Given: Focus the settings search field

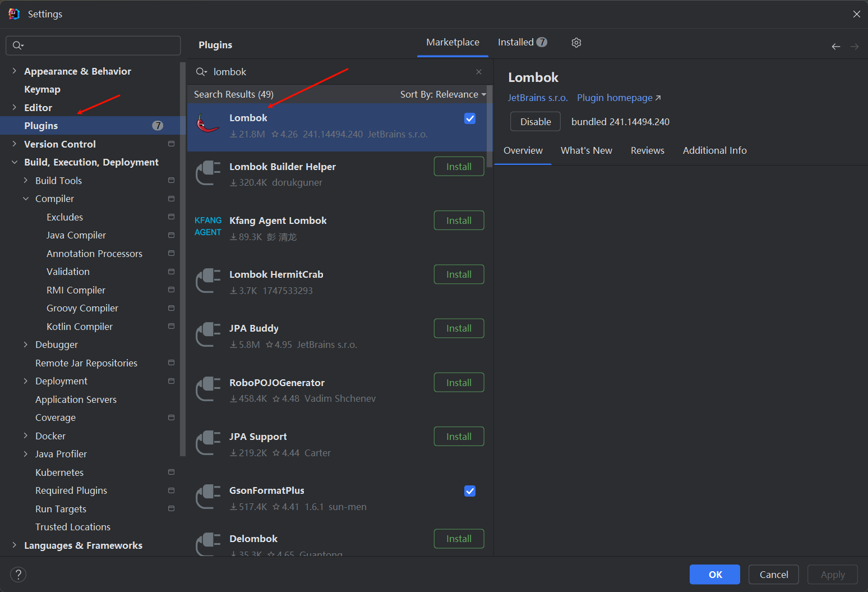Looking at the screenshot, I should [93, 45].
